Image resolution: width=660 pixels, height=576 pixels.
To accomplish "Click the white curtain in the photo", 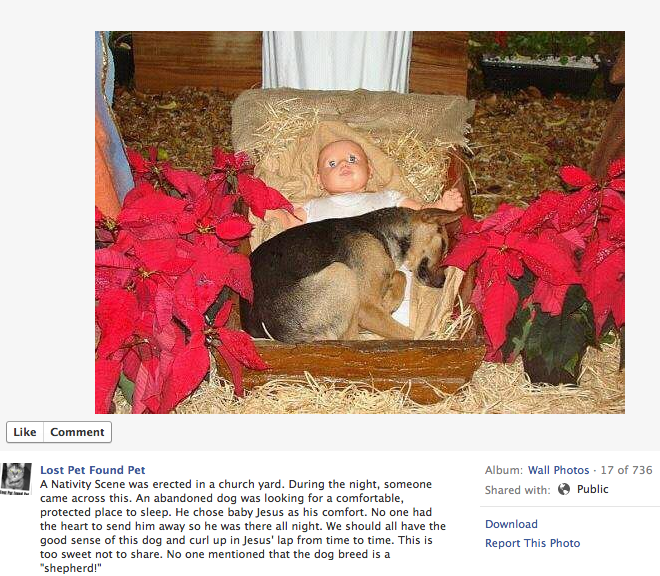I will pos(337,61).
